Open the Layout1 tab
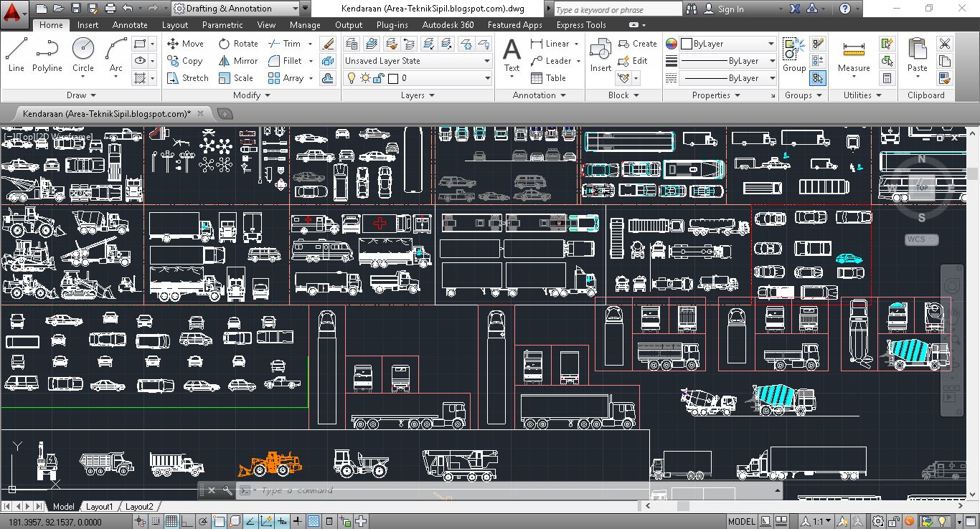Viewport: 980px width, 529px height. (x=99, y=507)
